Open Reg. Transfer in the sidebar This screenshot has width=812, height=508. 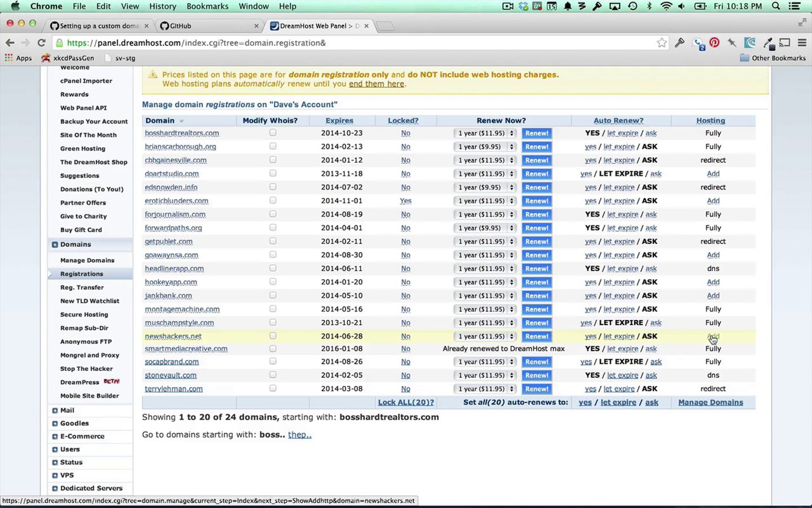pyautogui.click(x=82, y=287)
